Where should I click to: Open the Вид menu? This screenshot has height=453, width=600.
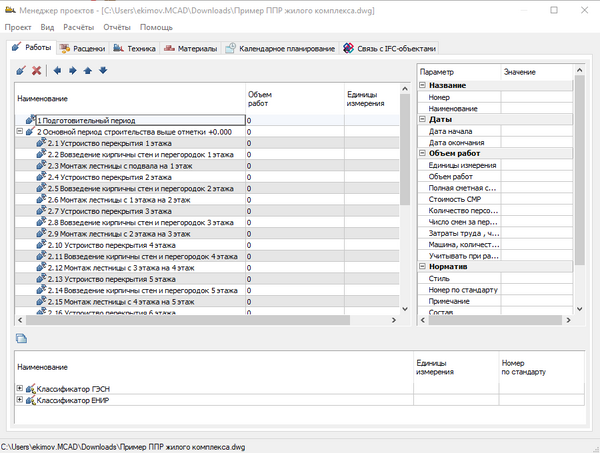(x=47, y=27)
